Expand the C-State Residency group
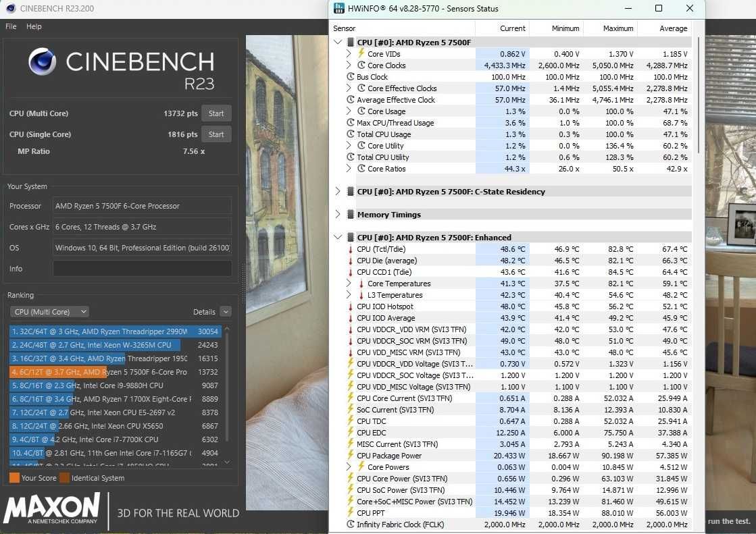The height and width of the screenshot is (534, 756). pos(338,191)
